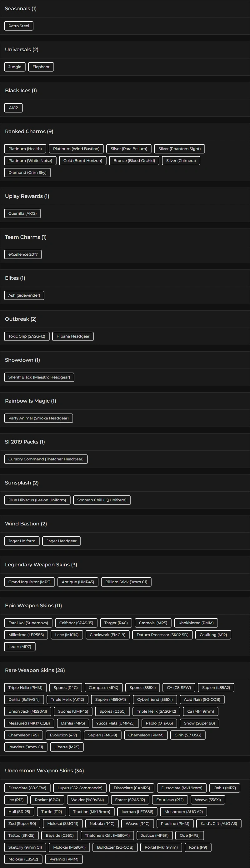
Task: Click the Legendary Weapon Skins section header
Action: [41, 564]
